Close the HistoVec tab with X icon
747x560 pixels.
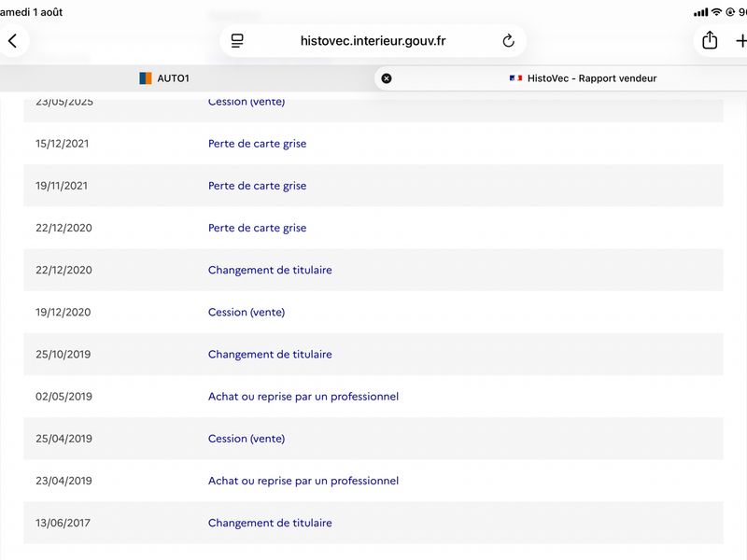[387, 78]
